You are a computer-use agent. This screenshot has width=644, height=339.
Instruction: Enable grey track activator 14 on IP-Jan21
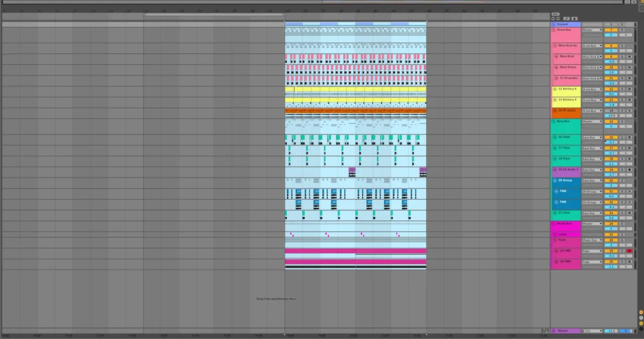pos(611,111)
